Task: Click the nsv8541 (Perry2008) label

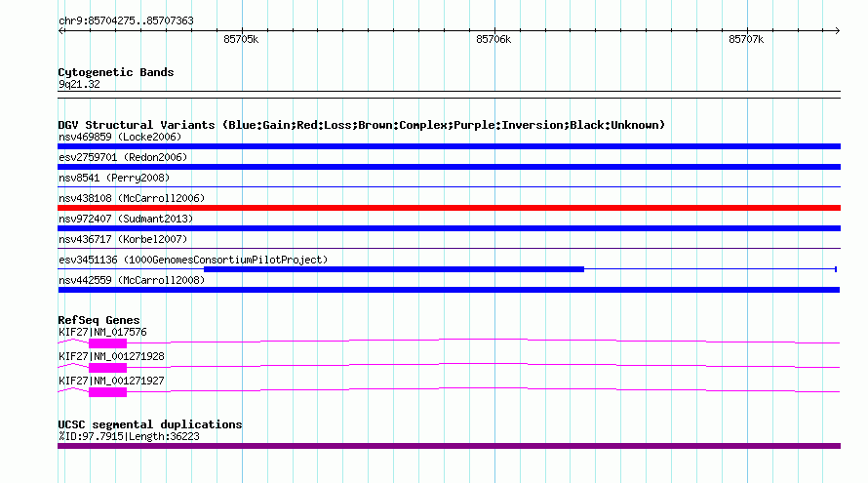Action: point(114,178)
